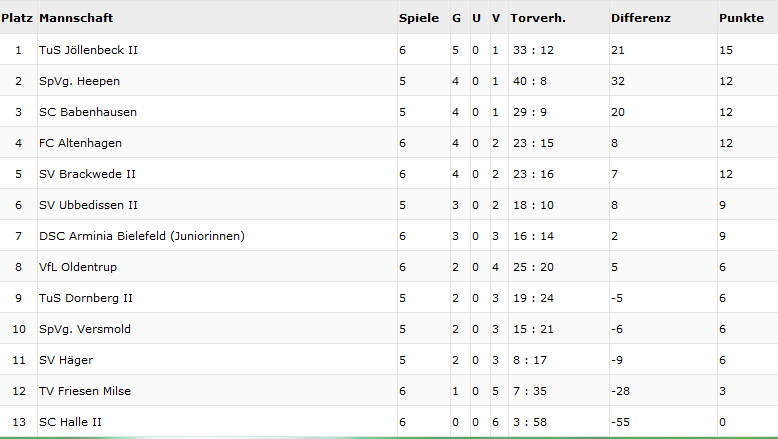778x439 pixels.
Task: Select SC Babenhausen in the table
Action: (x=88, y=112)
